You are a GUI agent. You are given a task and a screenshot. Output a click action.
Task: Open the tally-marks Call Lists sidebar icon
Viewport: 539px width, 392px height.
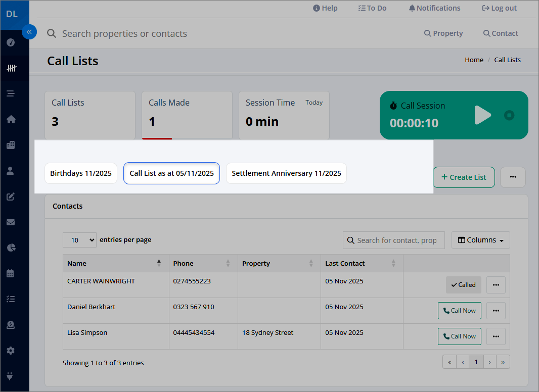pyautogui.click(x=11, y=68)
